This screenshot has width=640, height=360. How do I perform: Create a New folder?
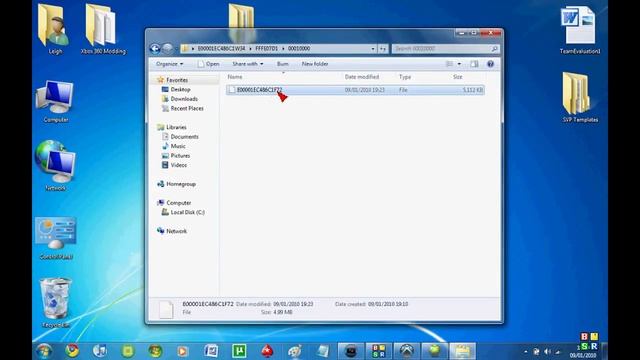pyautogui.click(x=315, y=64)
